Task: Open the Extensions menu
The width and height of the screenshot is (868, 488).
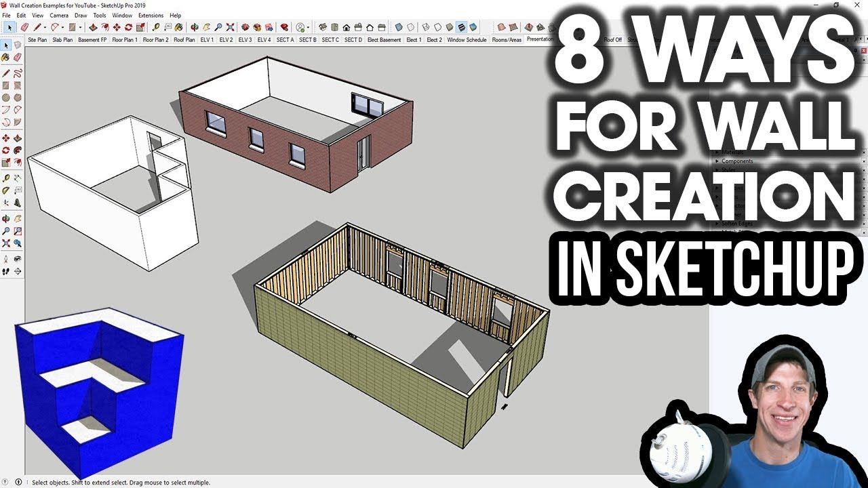Action: [x=151, y=15]
